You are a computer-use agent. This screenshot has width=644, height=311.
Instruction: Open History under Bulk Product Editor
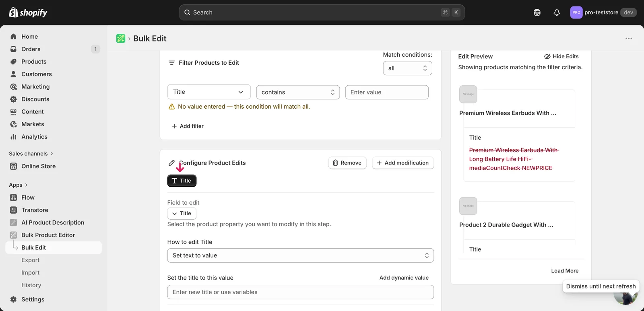(x=31, y=285)
